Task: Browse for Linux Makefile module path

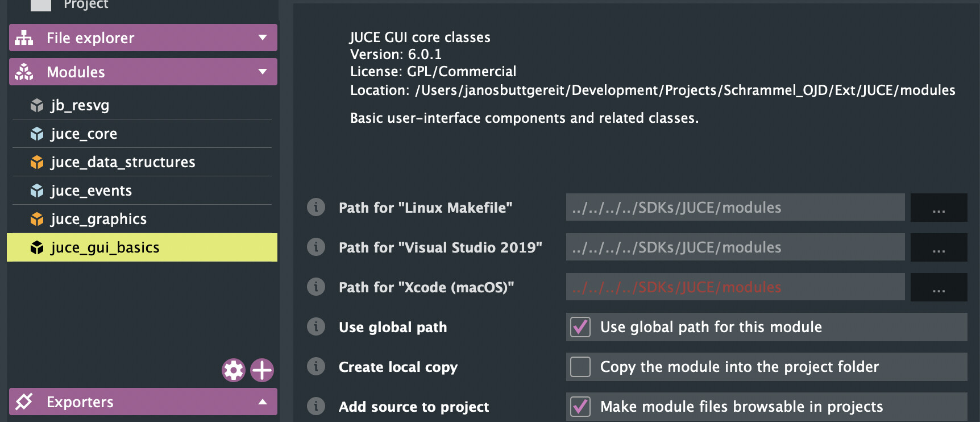Action: coord(939,208)
